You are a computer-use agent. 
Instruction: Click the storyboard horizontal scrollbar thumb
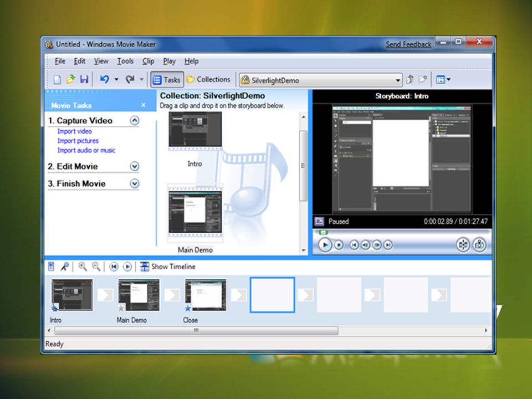pos(196,330)
